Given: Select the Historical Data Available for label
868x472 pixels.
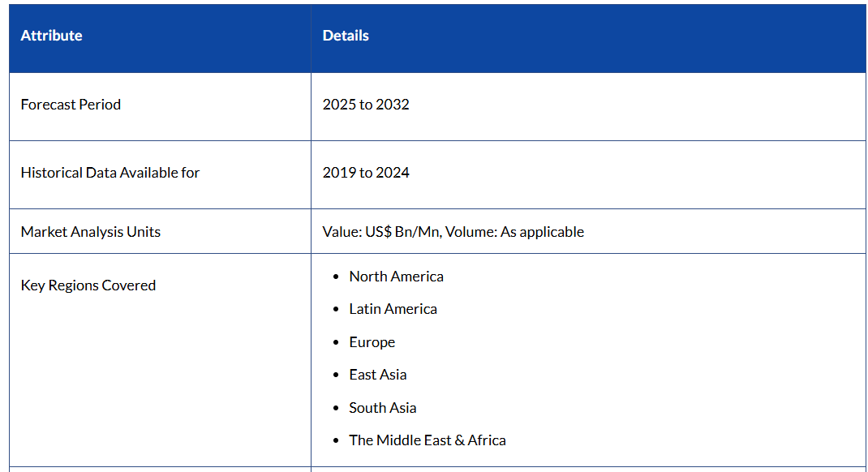Looking at the screenshot, I should pos(110,173).
